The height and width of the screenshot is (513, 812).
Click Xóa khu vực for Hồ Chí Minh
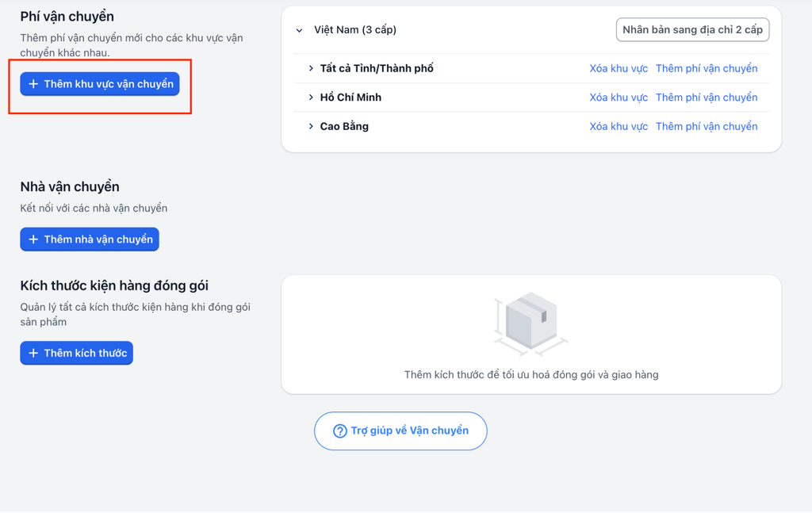(619, 98)
